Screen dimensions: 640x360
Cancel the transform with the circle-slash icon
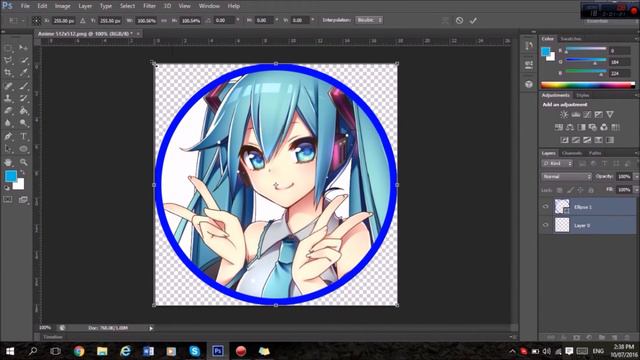(x=460, y=20)
